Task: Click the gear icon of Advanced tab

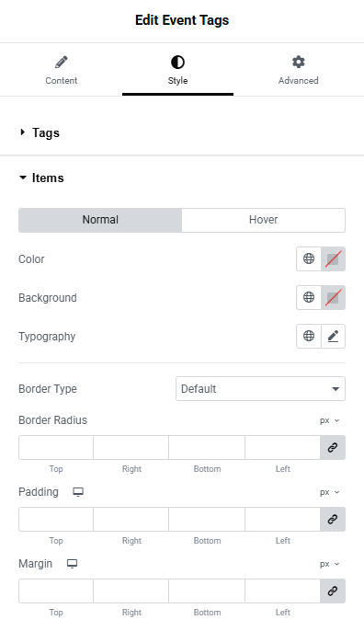Action: coord(298,62)
